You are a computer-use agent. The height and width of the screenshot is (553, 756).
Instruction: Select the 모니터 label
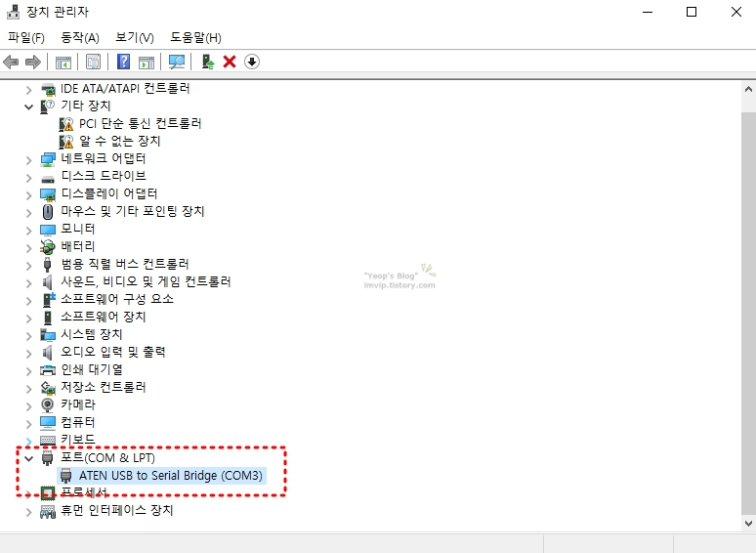pos(77,229)
